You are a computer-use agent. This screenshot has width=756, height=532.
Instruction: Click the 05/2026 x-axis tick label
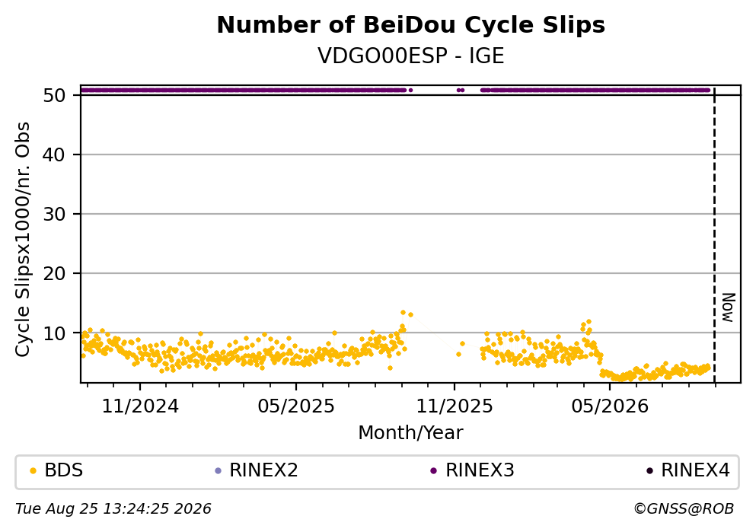coord(610,406)
